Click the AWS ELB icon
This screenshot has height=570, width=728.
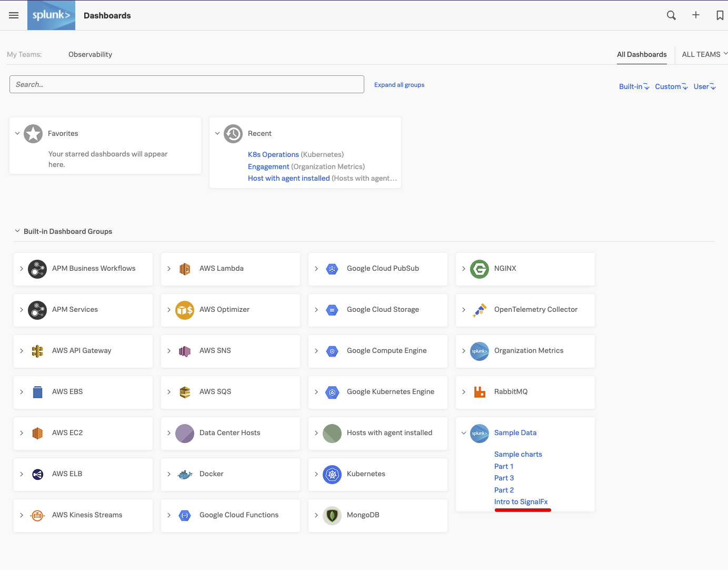[37, 475]
